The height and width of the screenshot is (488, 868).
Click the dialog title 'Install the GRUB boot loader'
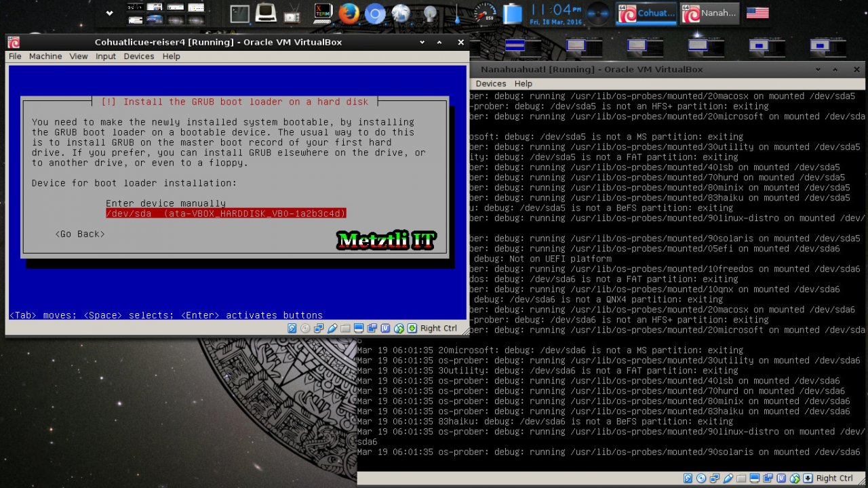pyautogui.click(x=235, y=102)
